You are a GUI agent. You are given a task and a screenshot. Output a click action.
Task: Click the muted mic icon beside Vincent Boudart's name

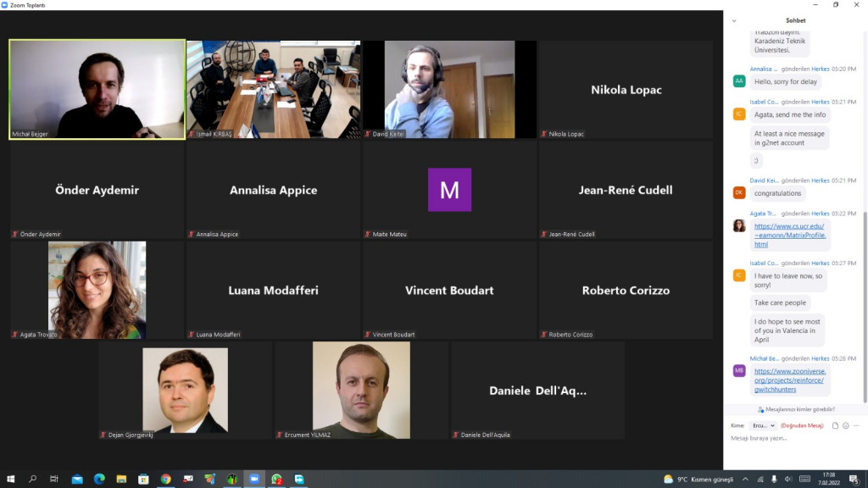pyautogui.click(x=367, y=334)
